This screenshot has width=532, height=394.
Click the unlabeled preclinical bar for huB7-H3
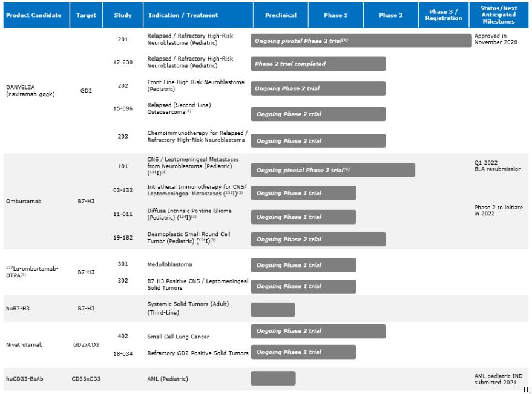[x=273, y=309]
